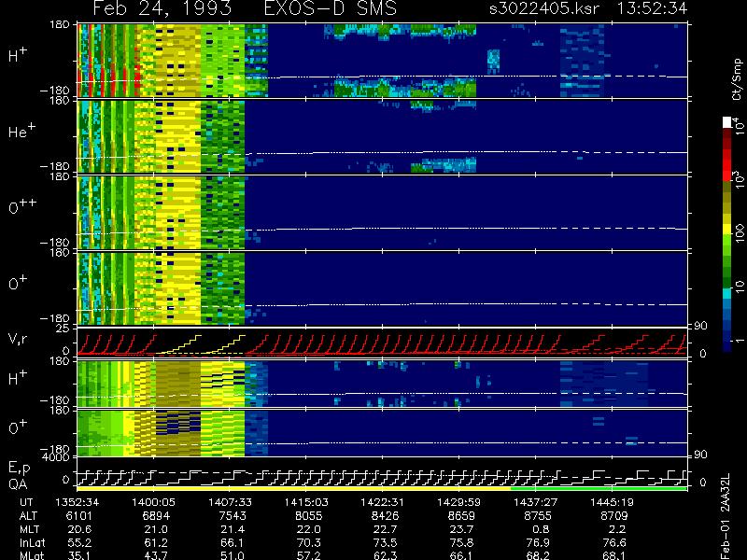Click the file name 's3022405.ksr'
Image resolution: width=747 pixels, height=560 pixels.
543,8
